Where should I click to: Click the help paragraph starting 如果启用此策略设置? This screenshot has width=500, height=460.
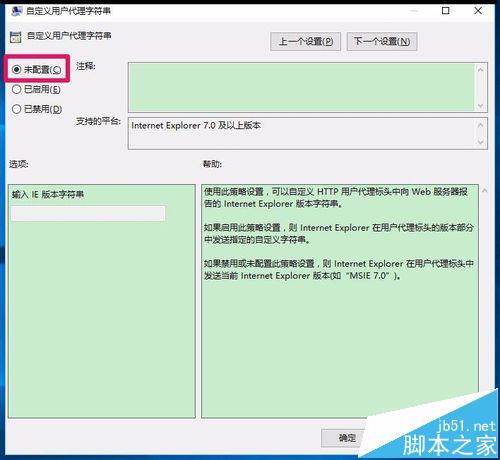click(339, 234)
